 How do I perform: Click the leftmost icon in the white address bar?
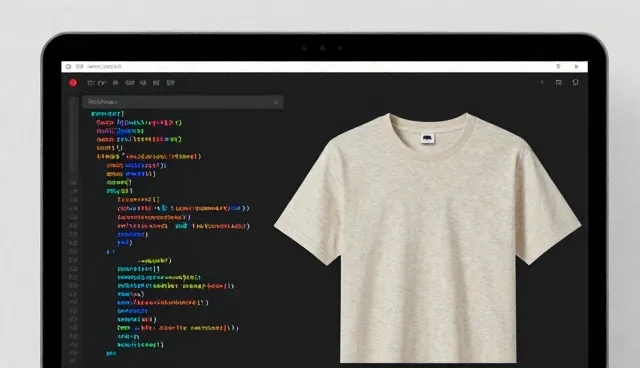(68, 67)
